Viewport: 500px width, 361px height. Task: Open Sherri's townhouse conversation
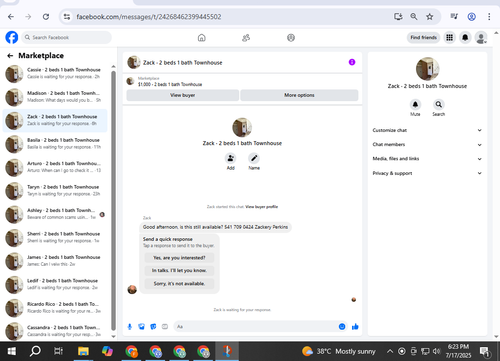[x=55, y=237]
